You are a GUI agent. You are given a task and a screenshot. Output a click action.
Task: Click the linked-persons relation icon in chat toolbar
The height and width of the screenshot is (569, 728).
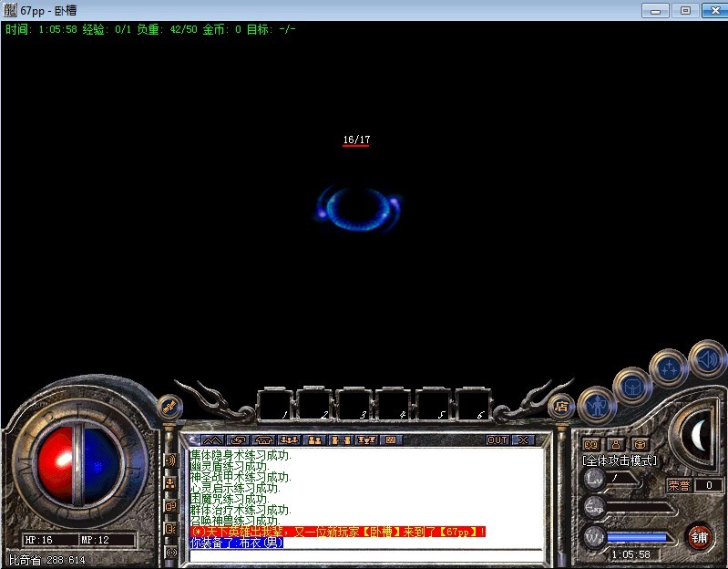pos(340,440)
